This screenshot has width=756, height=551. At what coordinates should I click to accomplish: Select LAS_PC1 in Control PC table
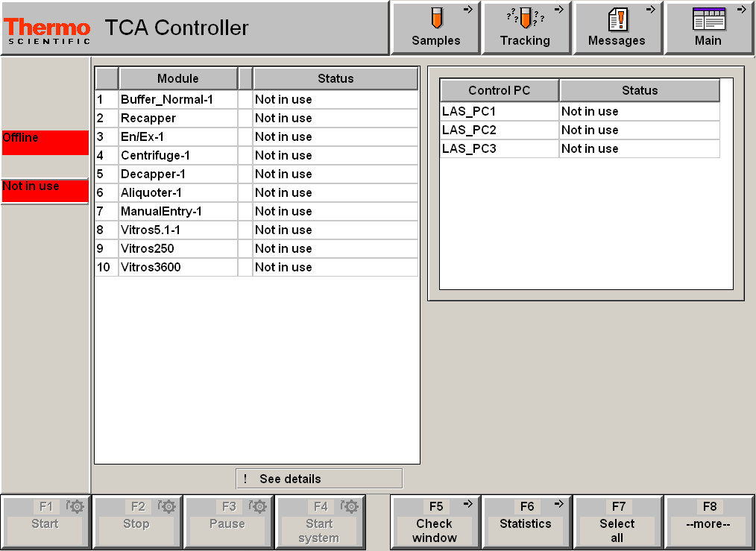pos(580,111)
